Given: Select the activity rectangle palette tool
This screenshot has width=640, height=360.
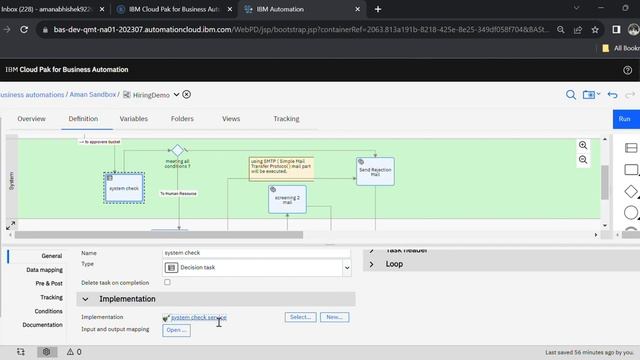Looking at the screenshot, I should click(x=631, y=169).
